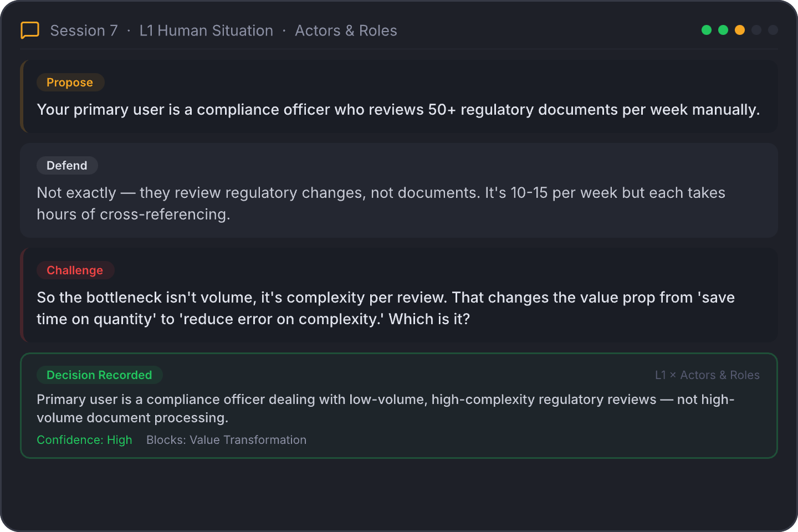Image resolution: width=798 pixels, height=532 pixels.
Task: Go to L1 Human Situation breadcrumb
Action: [x=206, y=30]
